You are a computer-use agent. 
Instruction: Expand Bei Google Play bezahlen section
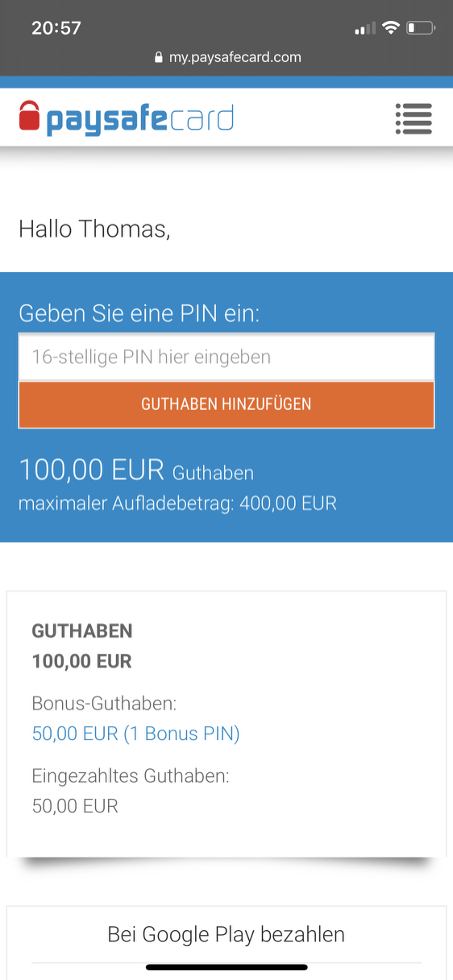(226, 935)
